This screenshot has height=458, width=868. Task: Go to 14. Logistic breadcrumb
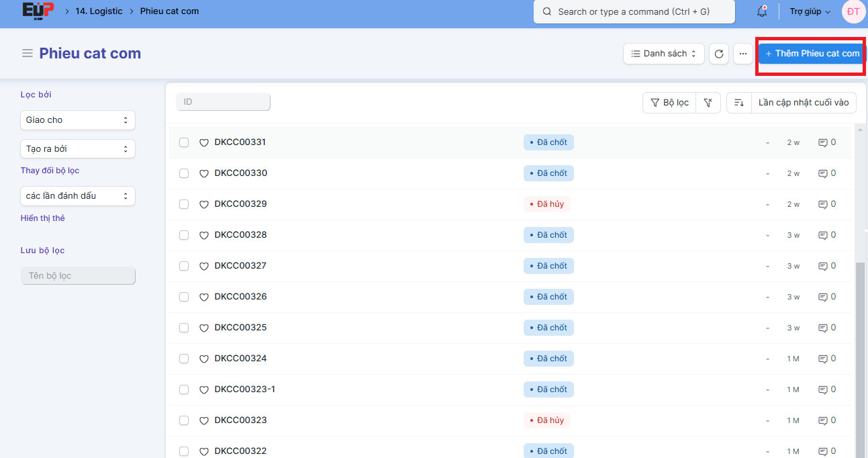[99, 11]
